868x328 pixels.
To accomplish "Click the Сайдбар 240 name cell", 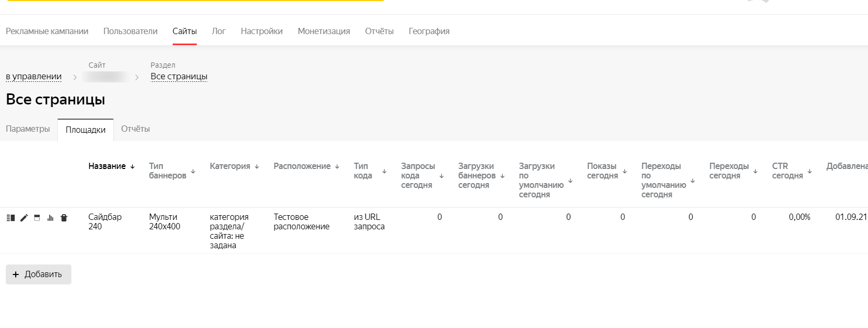I will 105,221.
